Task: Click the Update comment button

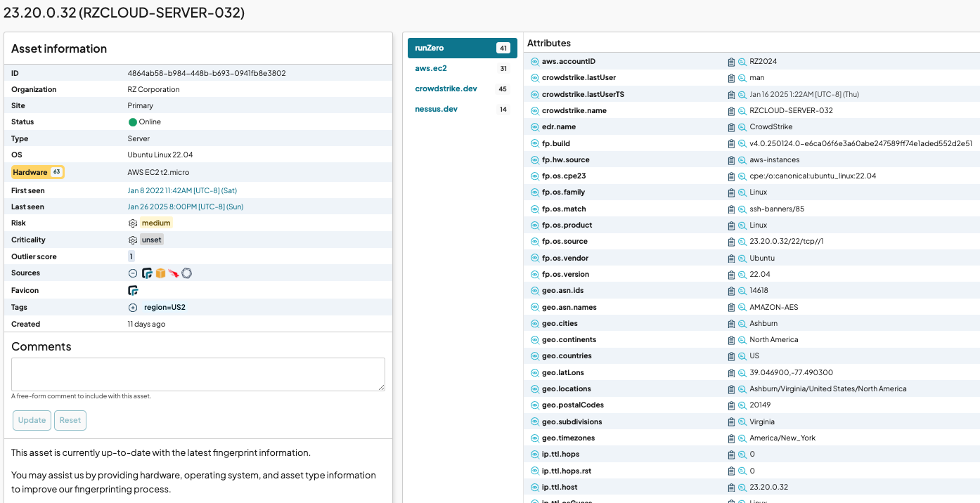Action: (x=32, y=420)
